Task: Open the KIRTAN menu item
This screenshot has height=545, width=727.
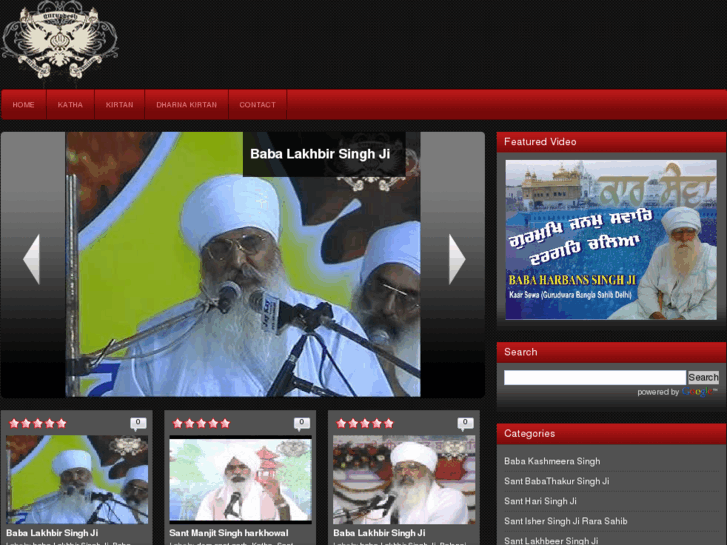Action: tap(120, 105)
